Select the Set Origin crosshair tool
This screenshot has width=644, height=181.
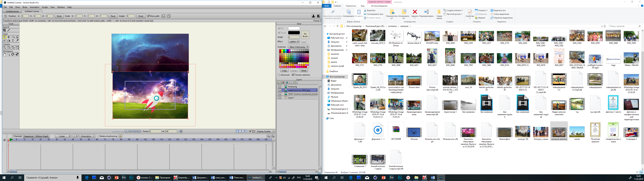click(9, 37)
